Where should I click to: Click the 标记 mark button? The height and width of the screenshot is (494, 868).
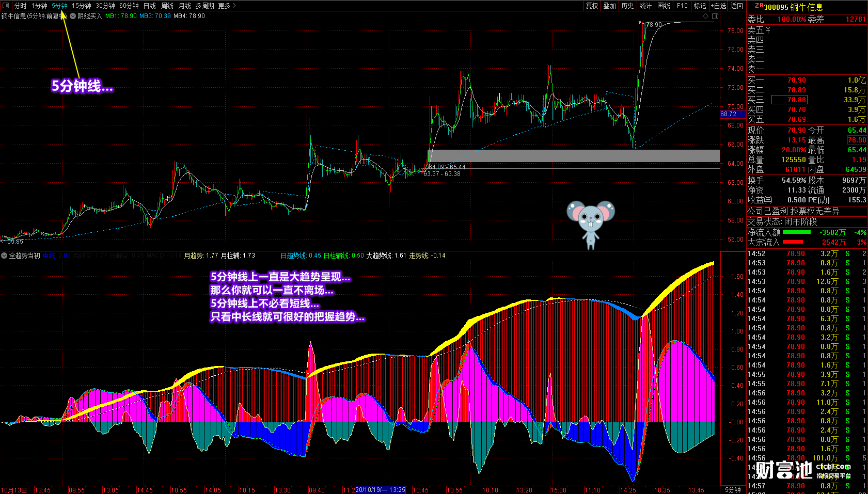click(700, 6)
